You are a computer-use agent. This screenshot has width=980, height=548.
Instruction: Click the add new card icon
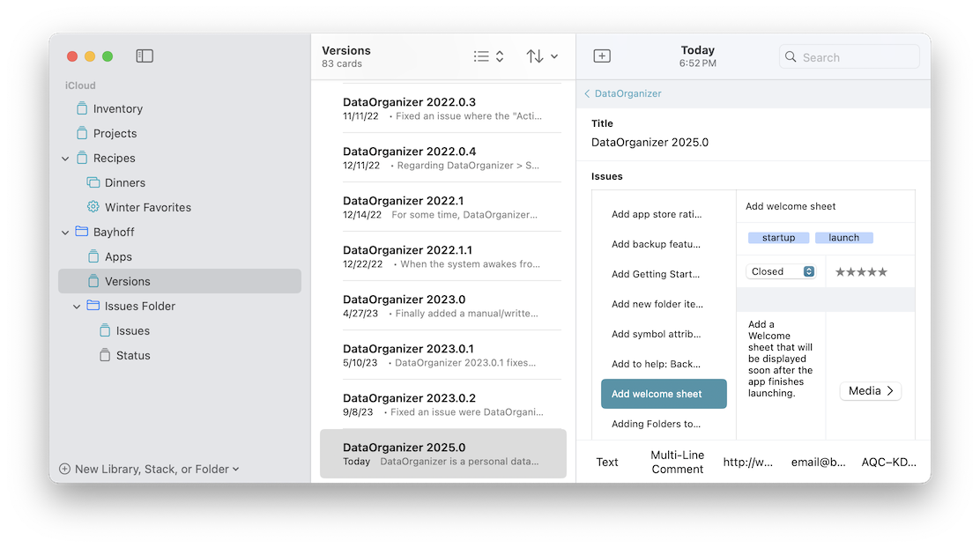point(602,56)
